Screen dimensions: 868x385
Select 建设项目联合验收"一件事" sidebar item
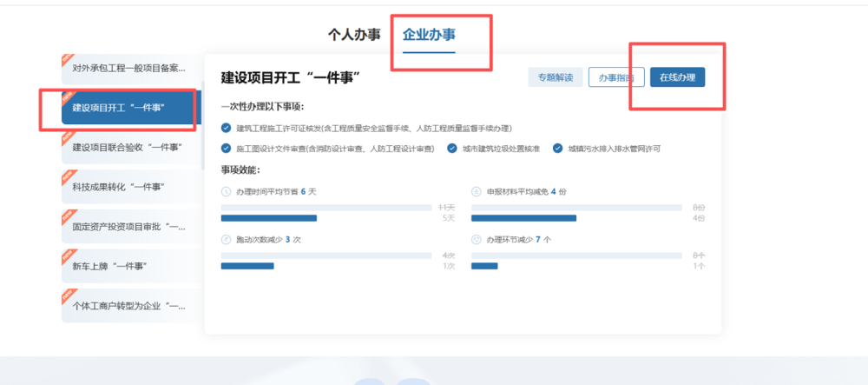132,148
